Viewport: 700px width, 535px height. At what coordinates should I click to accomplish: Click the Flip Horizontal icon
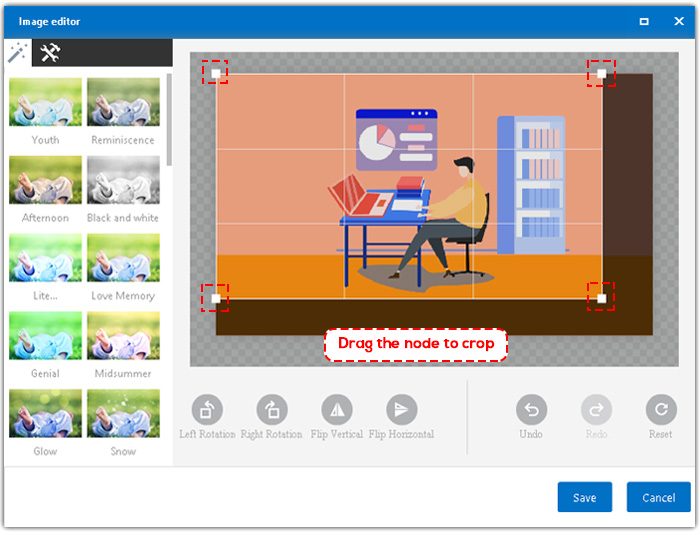(402, 410)
